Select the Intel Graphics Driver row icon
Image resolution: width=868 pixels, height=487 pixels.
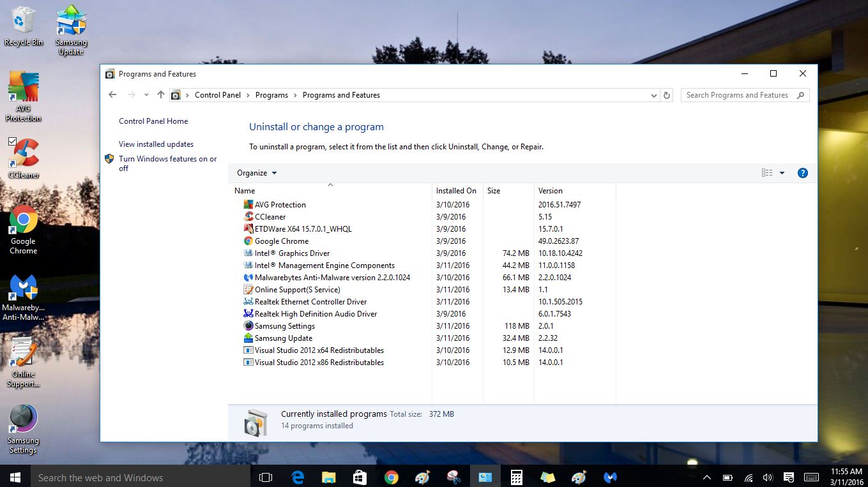248,253
